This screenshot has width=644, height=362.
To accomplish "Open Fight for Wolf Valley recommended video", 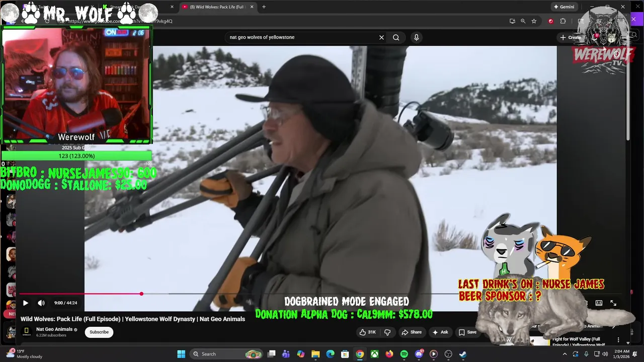I will coord(579,341).
